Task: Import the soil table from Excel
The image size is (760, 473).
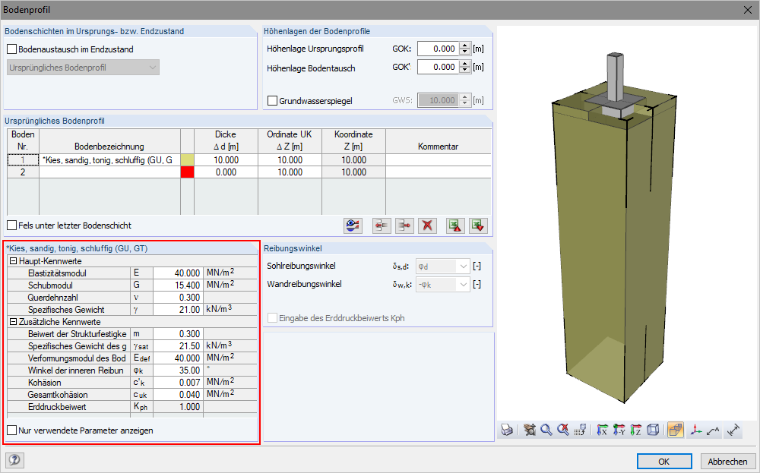Action: (x=478, y=225)
